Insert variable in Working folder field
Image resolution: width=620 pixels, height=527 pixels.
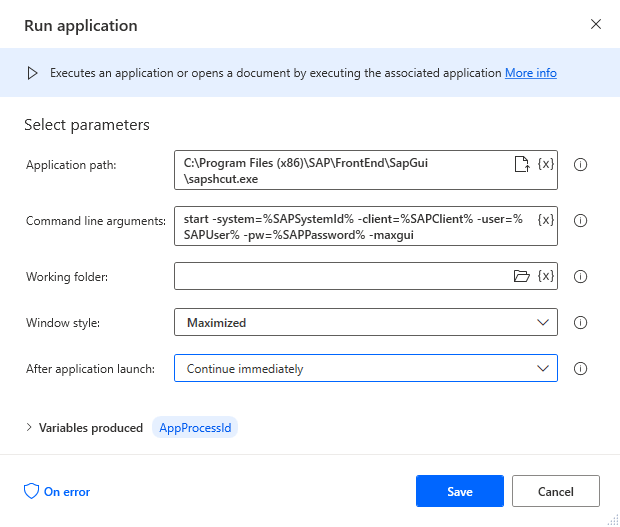[546, 276]
